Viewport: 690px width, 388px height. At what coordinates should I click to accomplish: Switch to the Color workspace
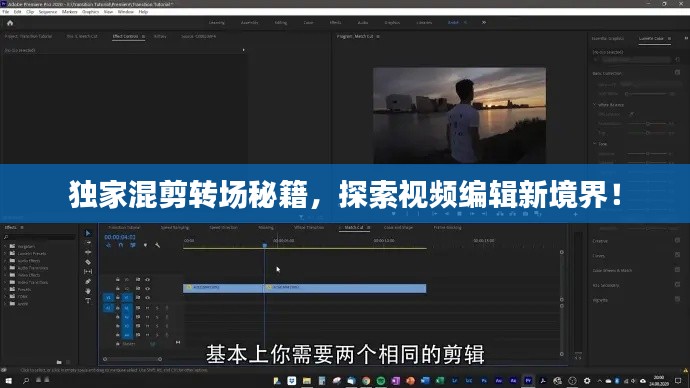pos(308,22)
